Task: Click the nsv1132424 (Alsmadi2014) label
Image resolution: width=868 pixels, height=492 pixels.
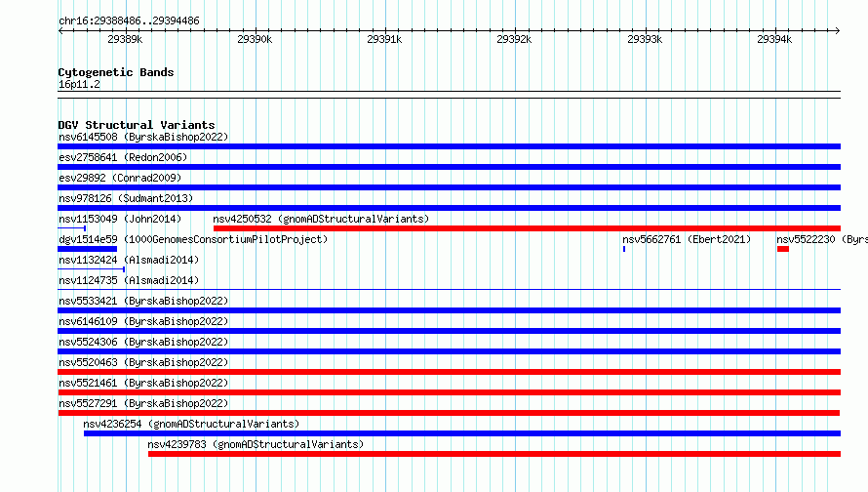Action: click(x=129, y=260)
